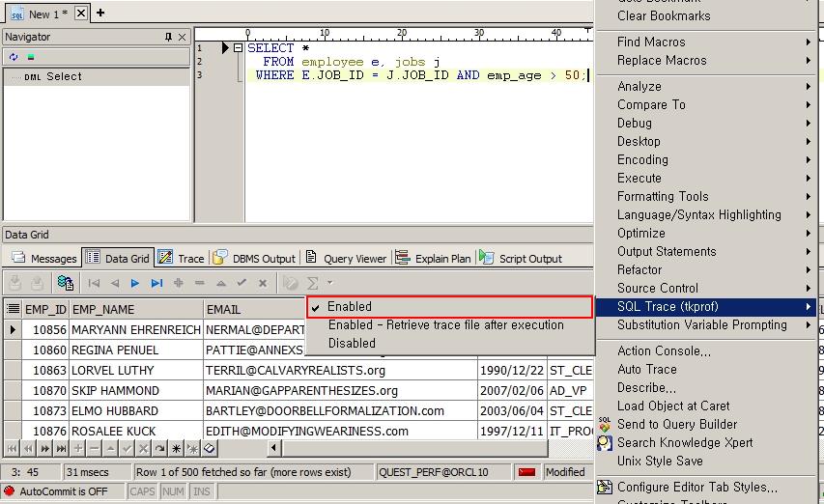
Task: Click the Clear Bookmarks menu entry
Action: coord(664,15)
